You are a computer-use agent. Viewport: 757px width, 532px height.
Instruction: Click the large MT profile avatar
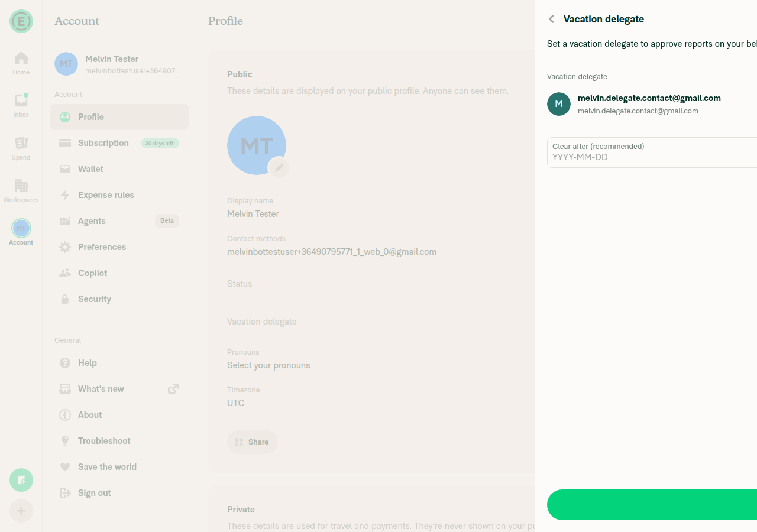point(257,145)
